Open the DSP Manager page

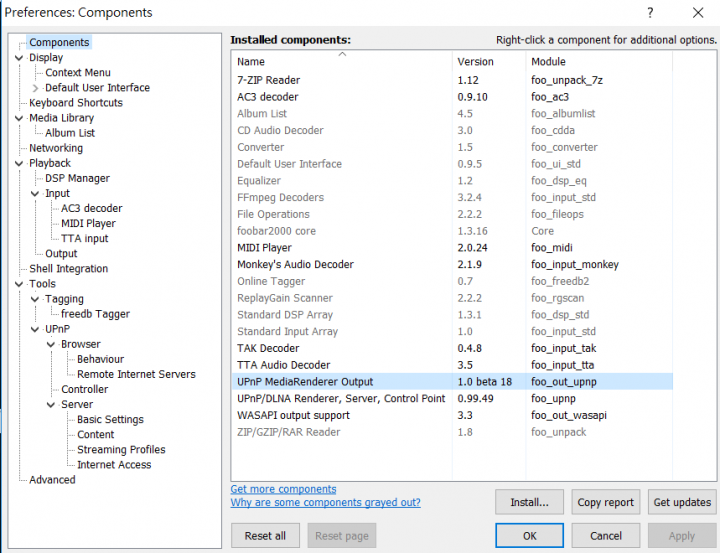78,178
